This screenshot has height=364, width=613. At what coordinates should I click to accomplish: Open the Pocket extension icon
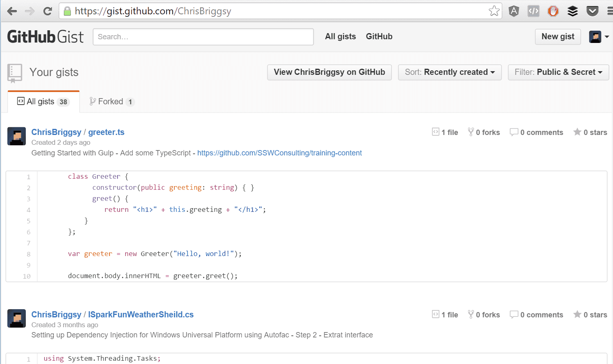click(592, 11)
